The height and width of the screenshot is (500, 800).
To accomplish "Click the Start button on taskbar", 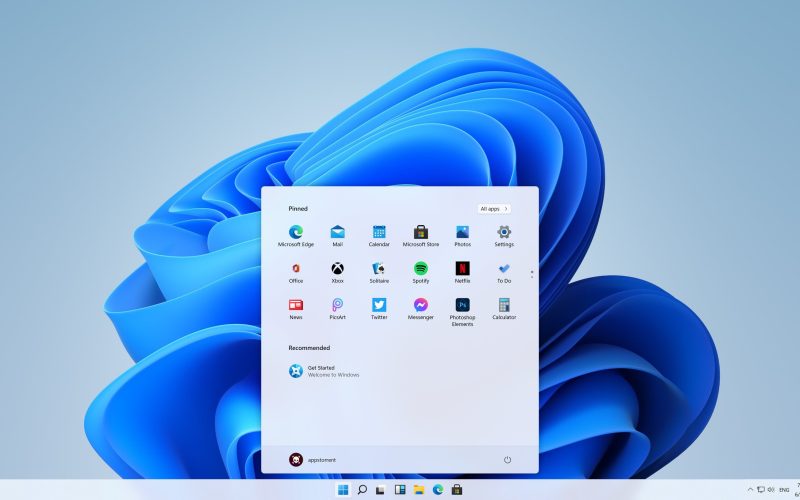I will click(x=343, y=490).
